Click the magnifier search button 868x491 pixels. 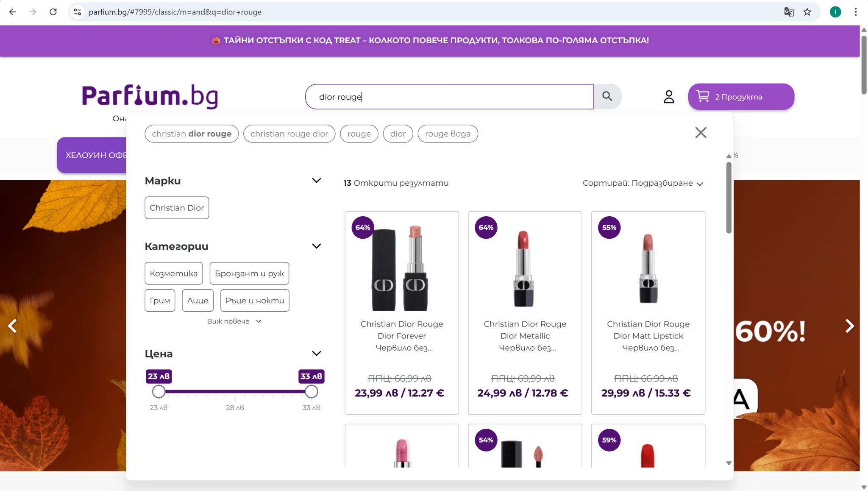(607, 97)
